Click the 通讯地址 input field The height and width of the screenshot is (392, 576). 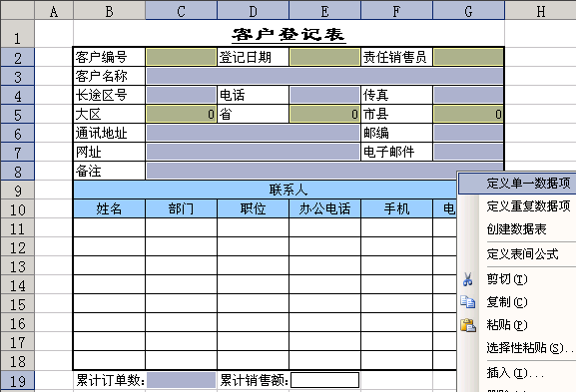(x=253, y=133)
